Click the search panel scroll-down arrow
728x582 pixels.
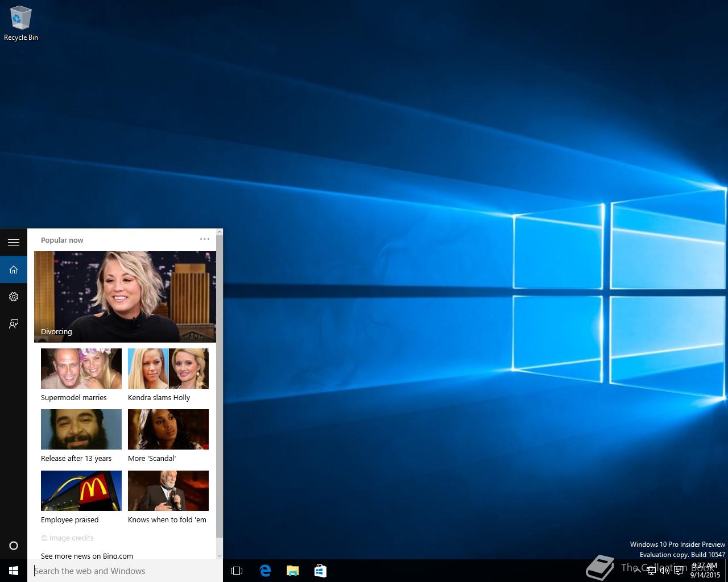[x=220, y=555]
